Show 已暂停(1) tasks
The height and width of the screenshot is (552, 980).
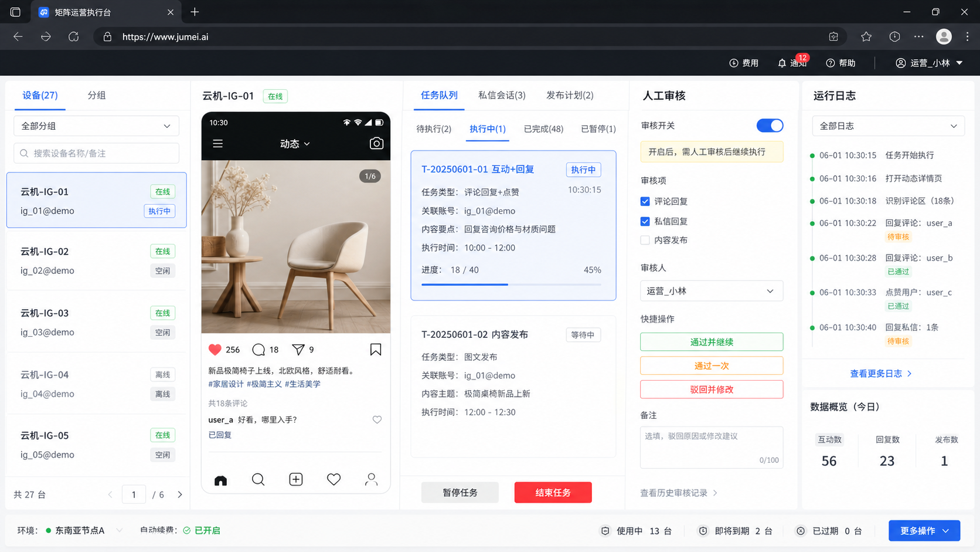(x=598, y=128)
